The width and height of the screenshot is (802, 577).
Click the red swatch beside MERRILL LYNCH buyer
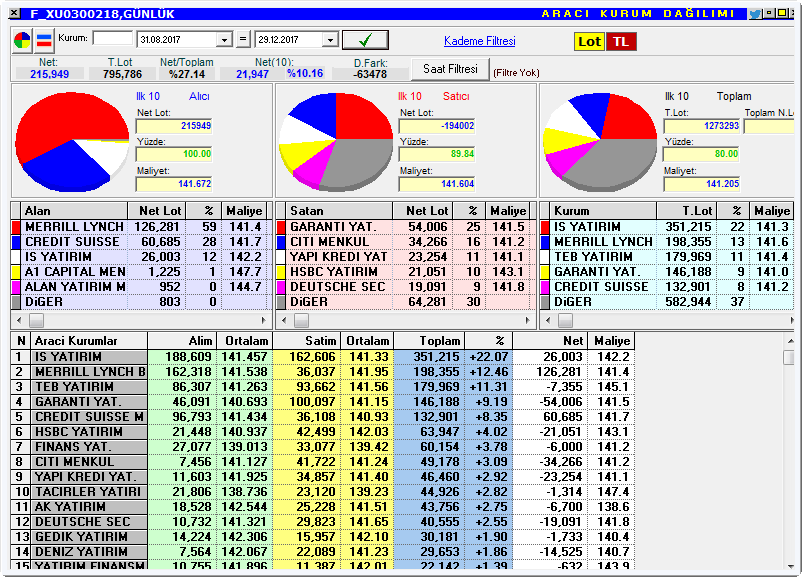15,227
